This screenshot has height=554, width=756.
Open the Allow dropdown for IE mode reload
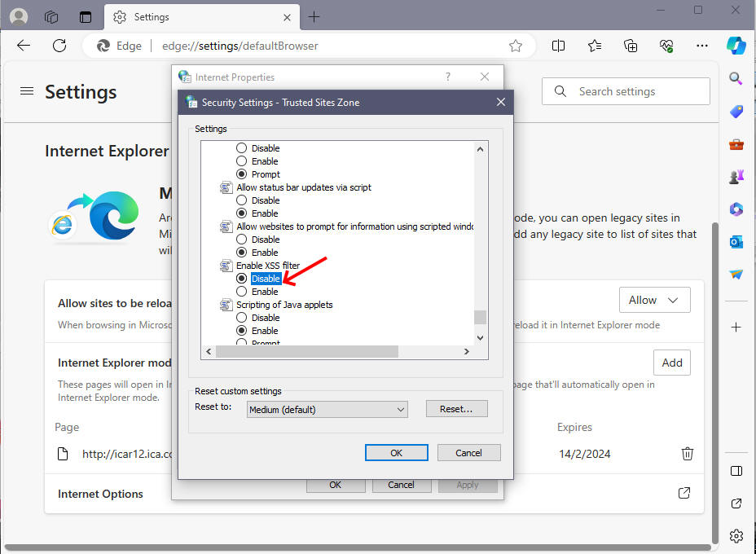pos(654,300)
